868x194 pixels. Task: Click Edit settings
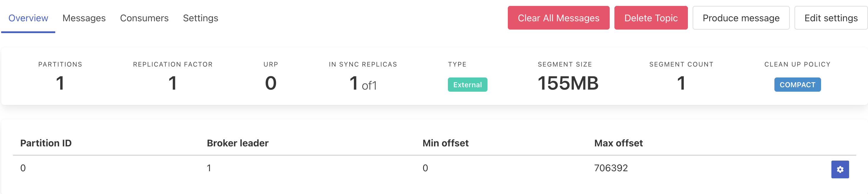click(831, 18)
